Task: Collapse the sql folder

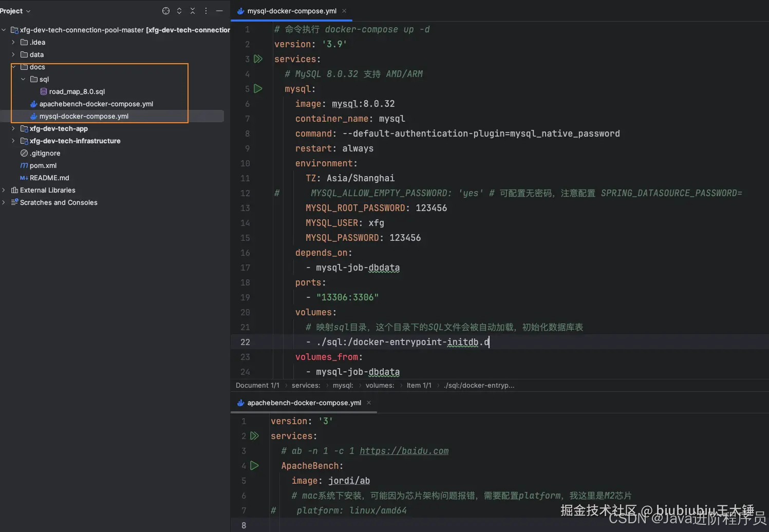Action: click(x=23, y=79)
